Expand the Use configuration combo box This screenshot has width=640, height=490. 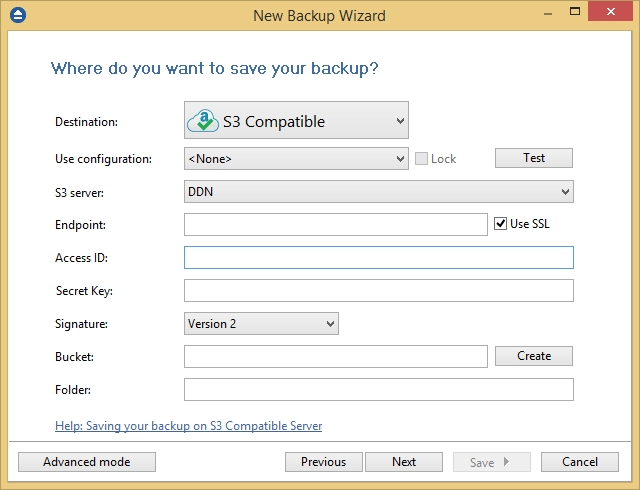[296, 159]
